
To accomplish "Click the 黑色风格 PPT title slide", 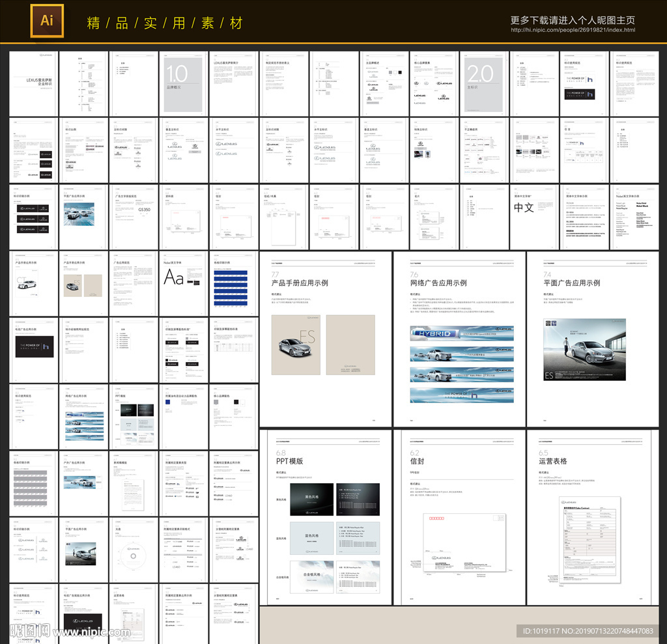I will click(x=311, y=499).
